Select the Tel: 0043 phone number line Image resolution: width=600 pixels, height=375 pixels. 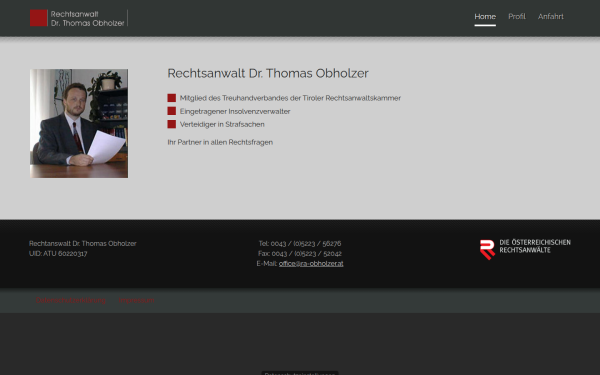coord(300,243)
